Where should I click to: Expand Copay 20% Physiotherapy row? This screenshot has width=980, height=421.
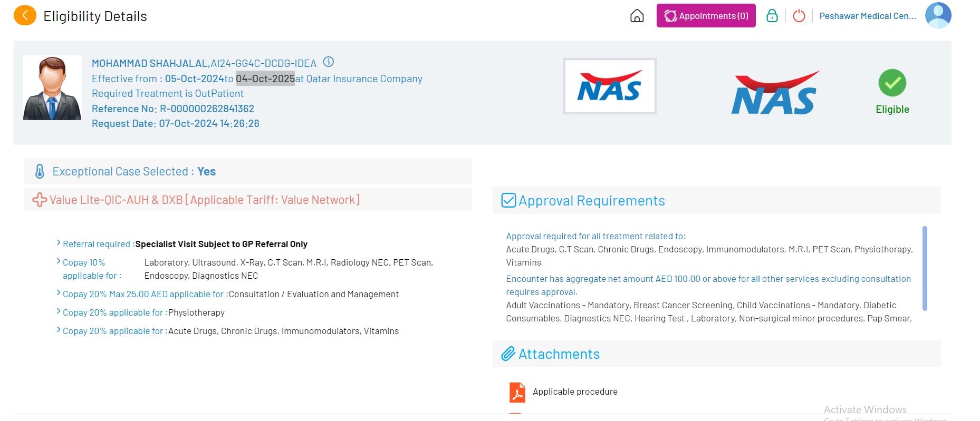[x=59, y=311]
